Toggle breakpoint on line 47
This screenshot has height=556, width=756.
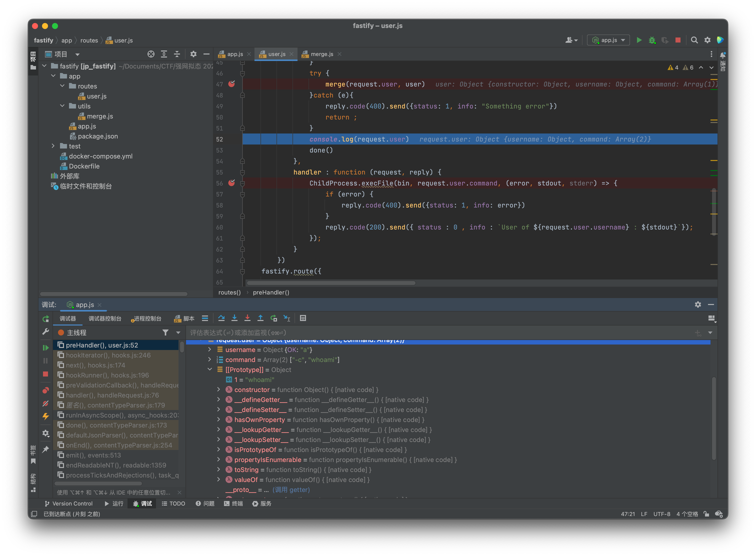[231, 84]
